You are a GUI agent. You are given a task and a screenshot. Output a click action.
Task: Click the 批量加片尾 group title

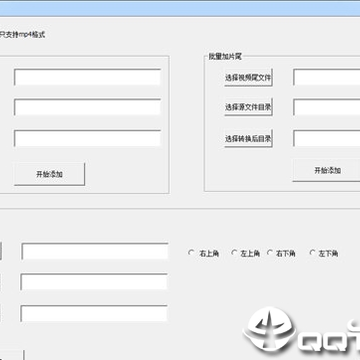[225, 57]
